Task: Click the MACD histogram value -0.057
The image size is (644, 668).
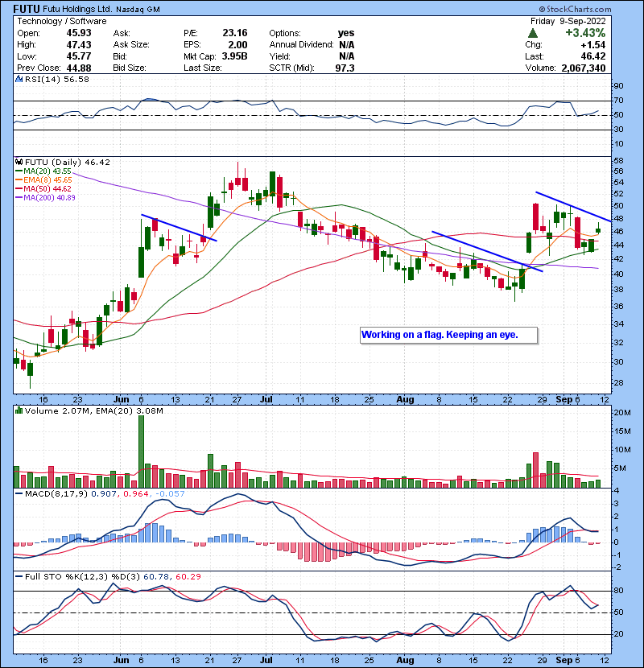Action: 171,494
